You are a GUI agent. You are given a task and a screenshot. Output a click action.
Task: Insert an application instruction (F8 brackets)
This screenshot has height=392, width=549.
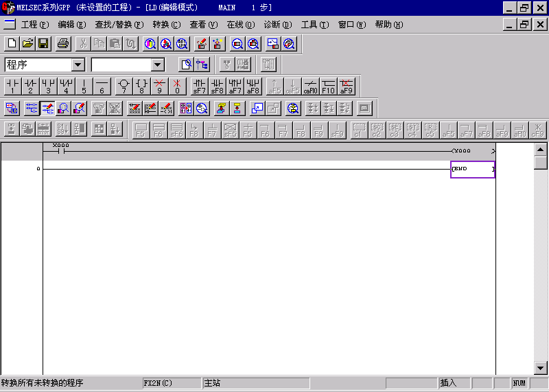tap(141, 87)
